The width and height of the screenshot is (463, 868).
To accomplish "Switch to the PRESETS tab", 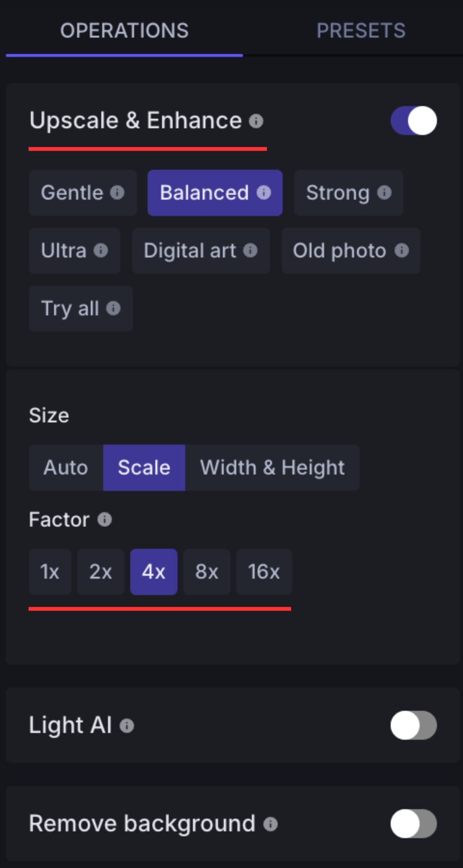I will tap(361, 30).
